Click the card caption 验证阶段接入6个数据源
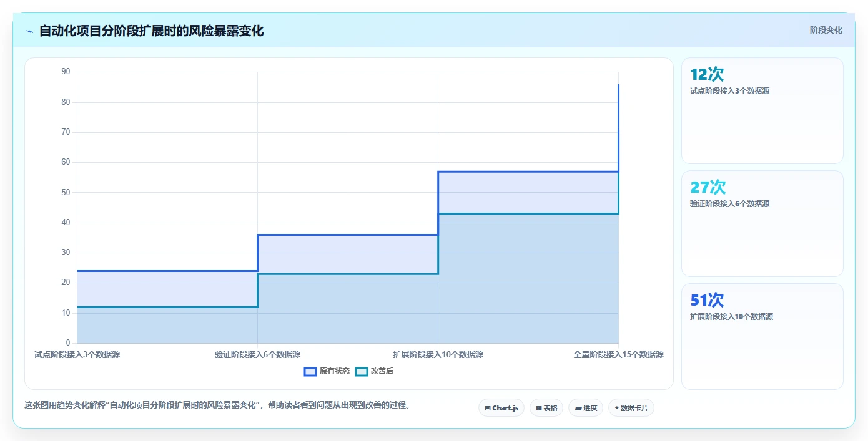This screenshot has width=868, height=441. point(729,204)
